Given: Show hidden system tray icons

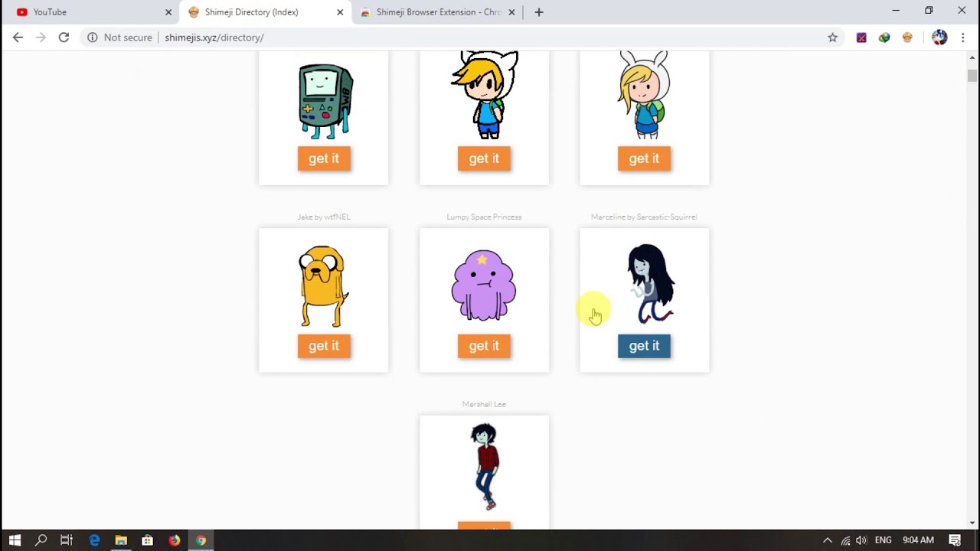Looking at the screenshot, I should coord(828,540).
